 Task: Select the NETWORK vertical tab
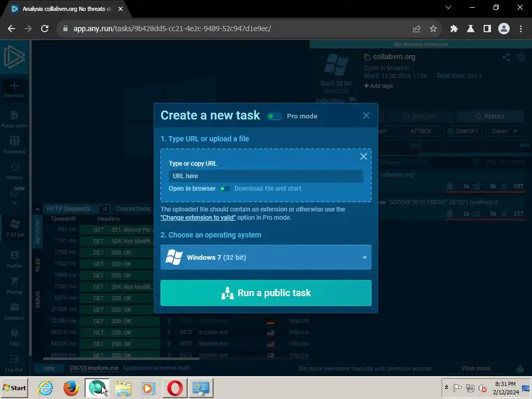click(x=37, y=231)
